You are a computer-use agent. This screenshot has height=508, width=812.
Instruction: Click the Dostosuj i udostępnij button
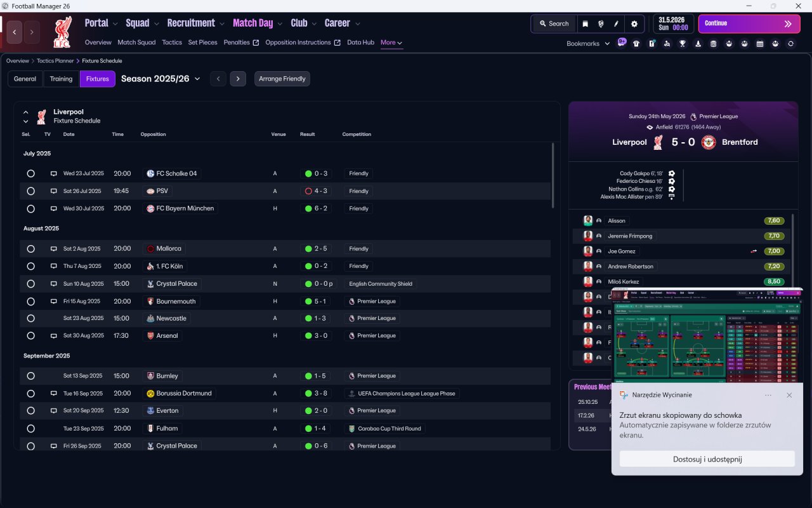707,459
